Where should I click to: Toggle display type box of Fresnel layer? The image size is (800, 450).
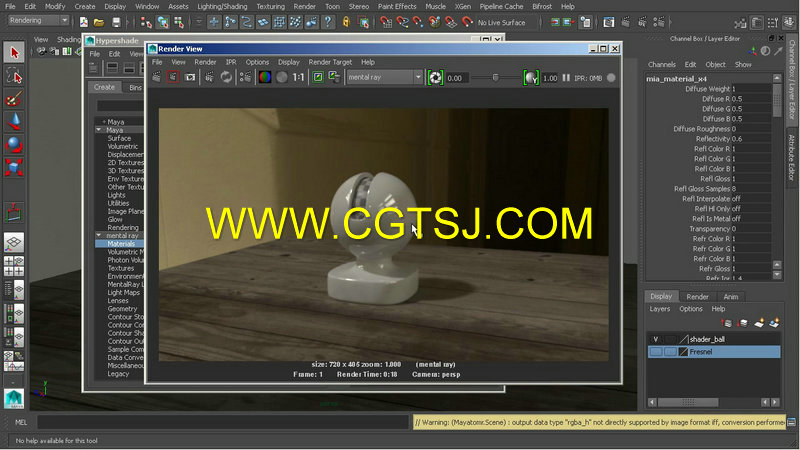670,352
